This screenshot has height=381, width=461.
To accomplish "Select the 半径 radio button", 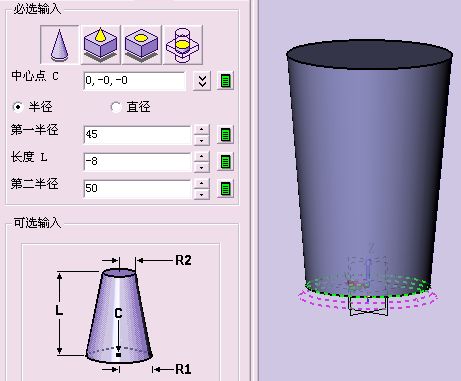I will pyautogui.click(x=18, y=107).
